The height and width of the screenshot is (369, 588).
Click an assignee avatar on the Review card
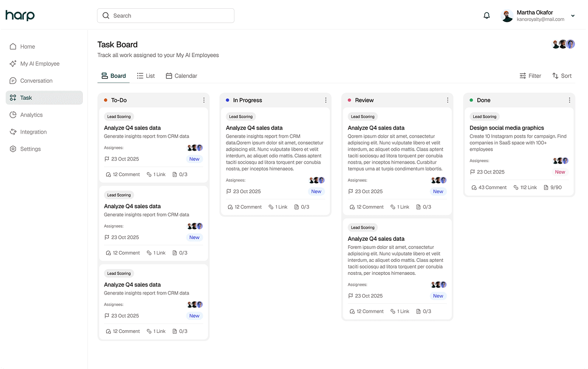(x=439, y=180)
